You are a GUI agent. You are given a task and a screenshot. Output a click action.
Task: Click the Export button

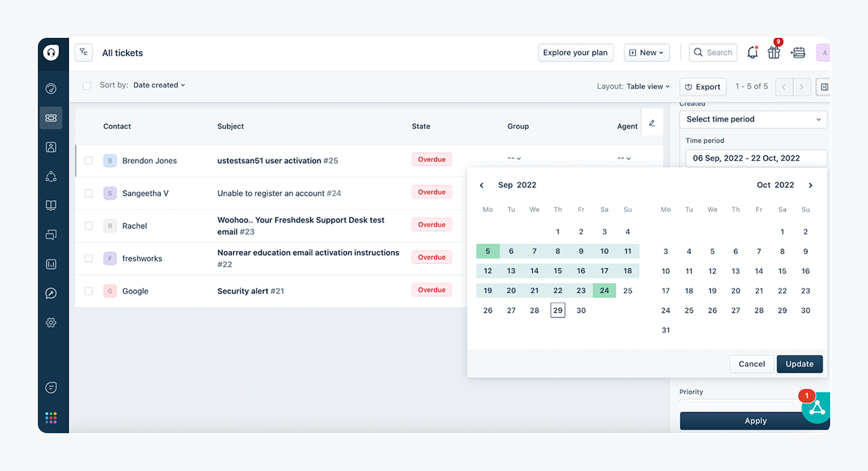(703, 87)
